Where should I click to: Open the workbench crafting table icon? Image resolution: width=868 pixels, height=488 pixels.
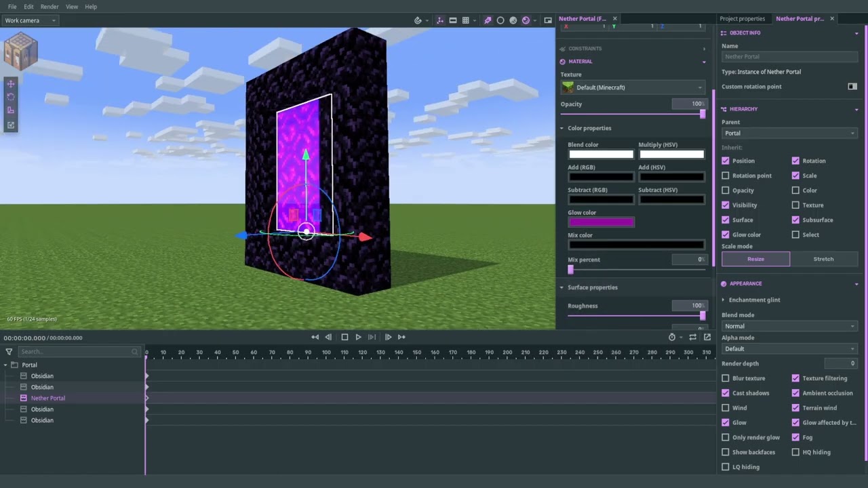[20, 51]
